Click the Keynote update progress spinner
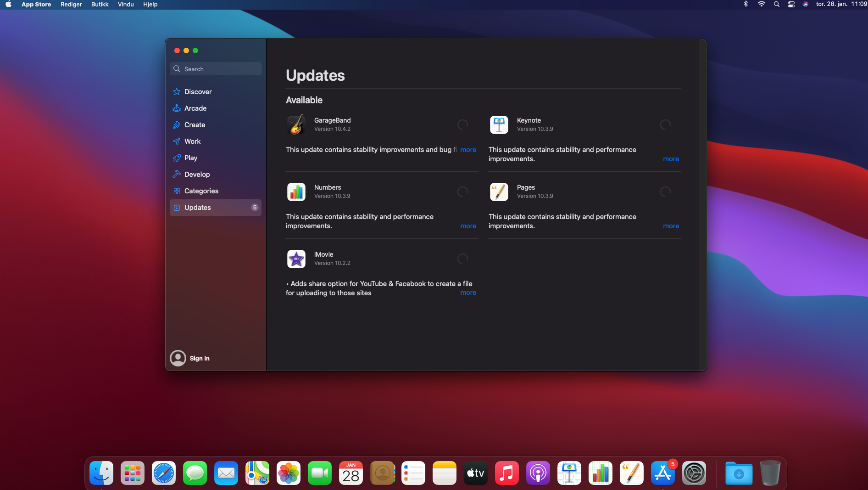 [665, 124]
